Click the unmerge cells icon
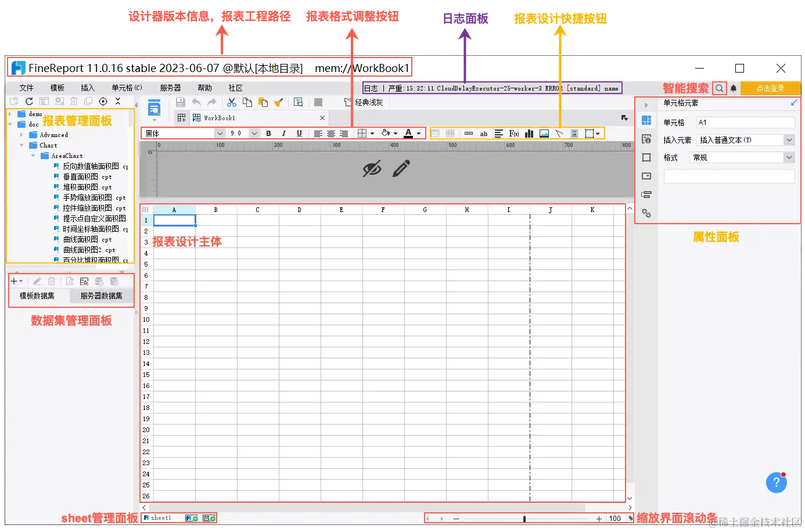Screen dimensions: 805x532 coord(450,134)
